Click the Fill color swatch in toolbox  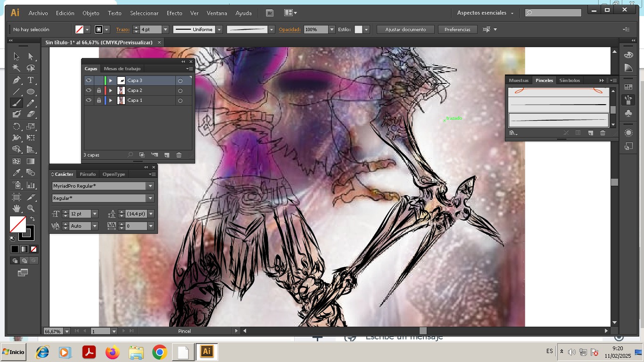click(18, 224)
